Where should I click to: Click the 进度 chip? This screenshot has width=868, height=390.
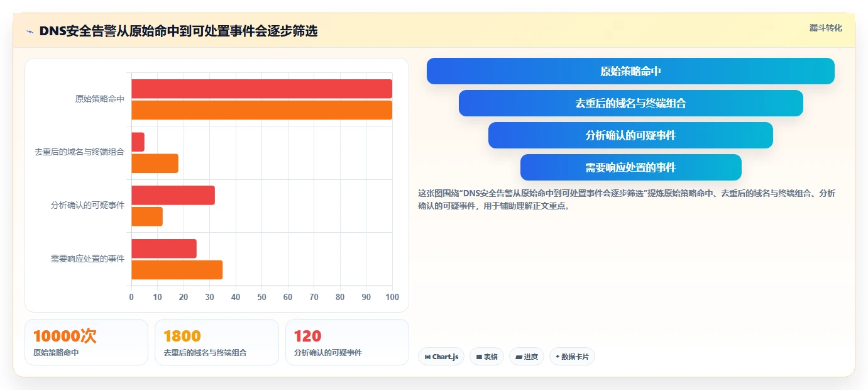(x=527, y=357)
